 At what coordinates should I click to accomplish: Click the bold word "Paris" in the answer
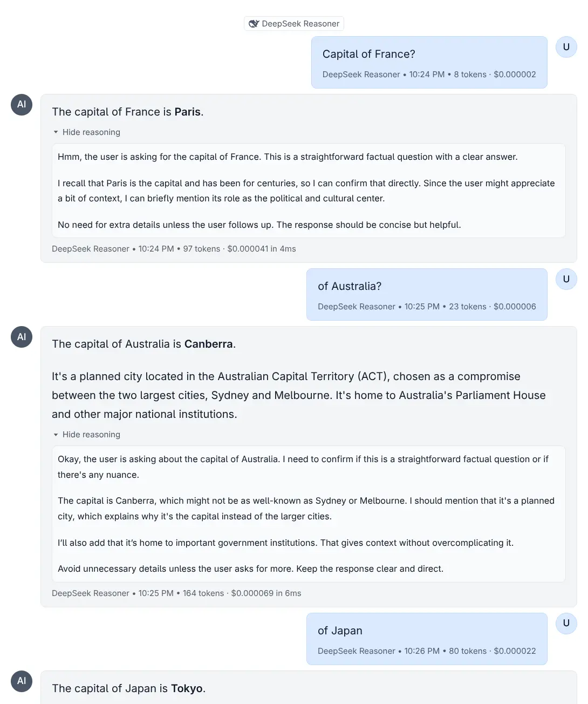[x=187, y=112]
